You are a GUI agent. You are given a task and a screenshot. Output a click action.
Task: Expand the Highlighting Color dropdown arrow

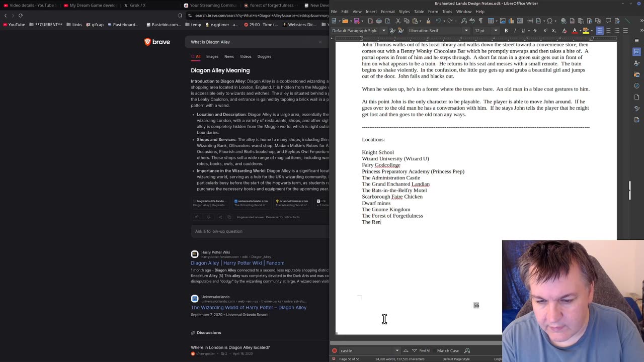coord(592,31)
